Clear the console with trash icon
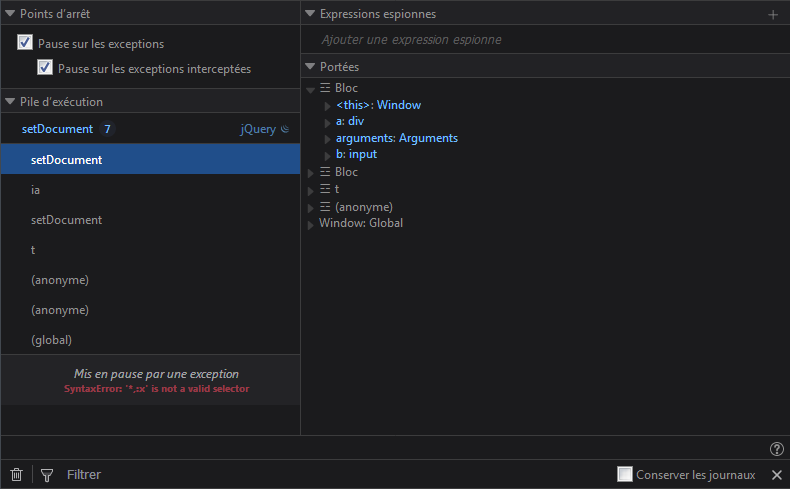Image resolution: width=790 pixels, height=489 pixels. [17, 474]
